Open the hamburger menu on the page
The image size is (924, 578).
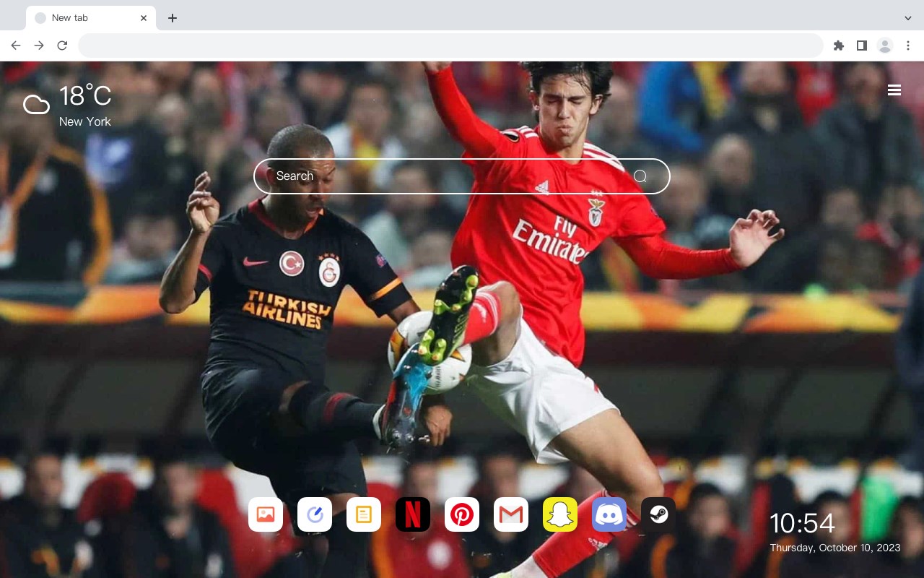coord(894,90)
